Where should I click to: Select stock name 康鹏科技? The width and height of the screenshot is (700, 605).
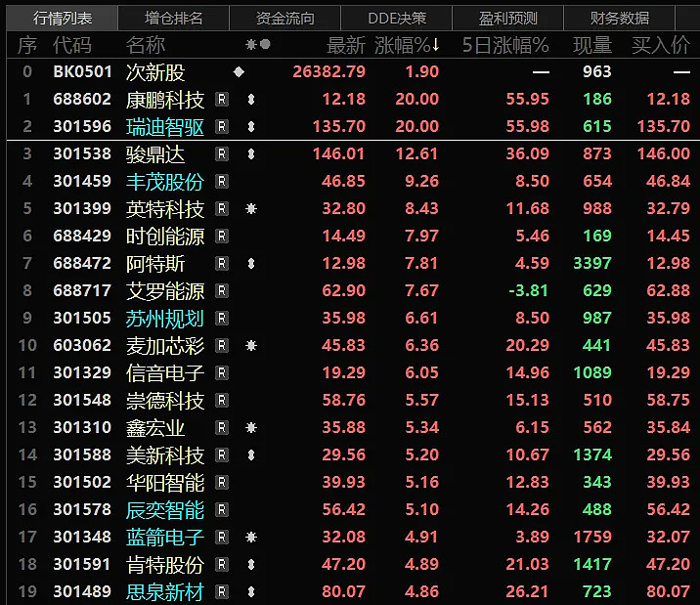pos(164,100)
